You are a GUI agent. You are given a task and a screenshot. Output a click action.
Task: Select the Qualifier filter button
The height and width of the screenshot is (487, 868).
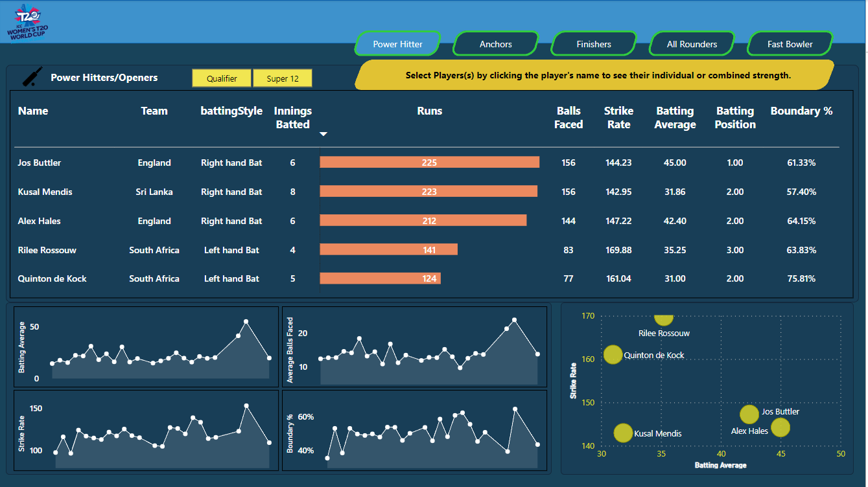coord(222,78)
